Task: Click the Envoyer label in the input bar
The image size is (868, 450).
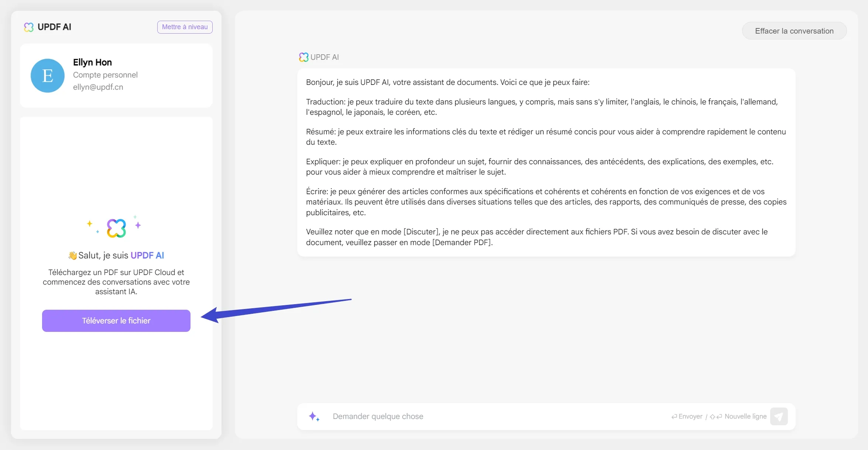Action: pyautogui.click(x=690, y=416)
